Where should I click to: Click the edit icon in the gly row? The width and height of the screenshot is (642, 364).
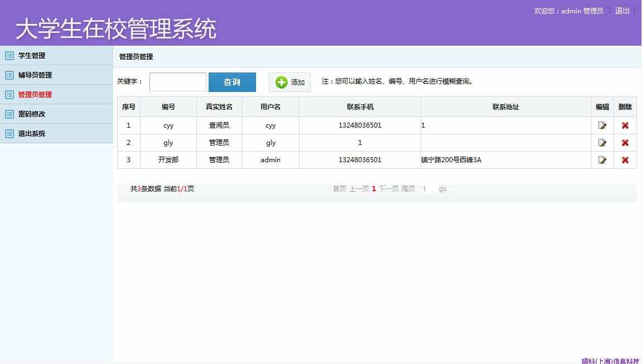tap(602, 143)
